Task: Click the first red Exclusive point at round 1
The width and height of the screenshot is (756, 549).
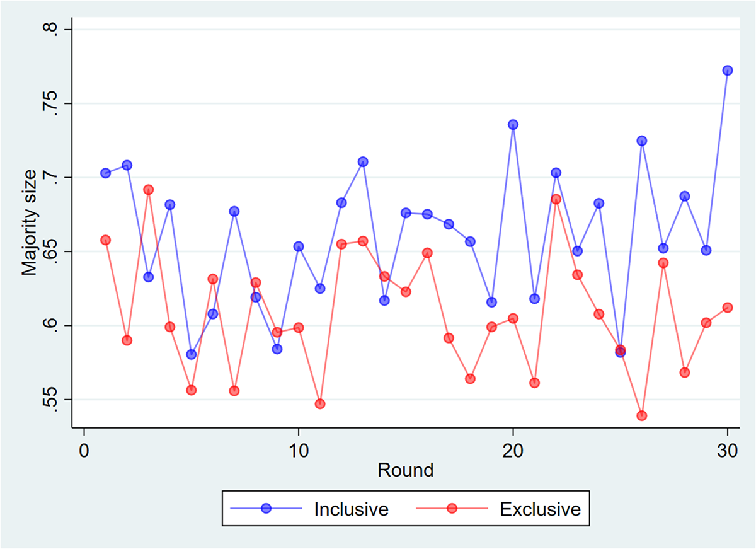Action: coord(106,240)
